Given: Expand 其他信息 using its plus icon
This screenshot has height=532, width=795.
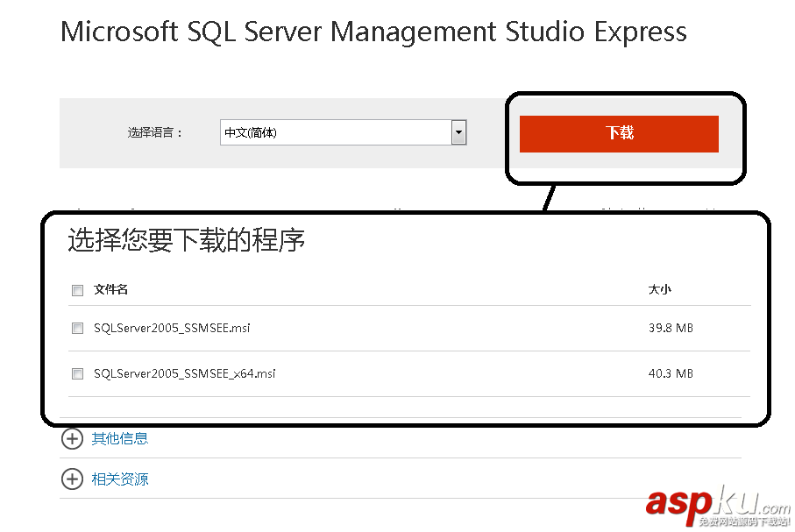Looking at the screenshot, I should tap(72, 438).
